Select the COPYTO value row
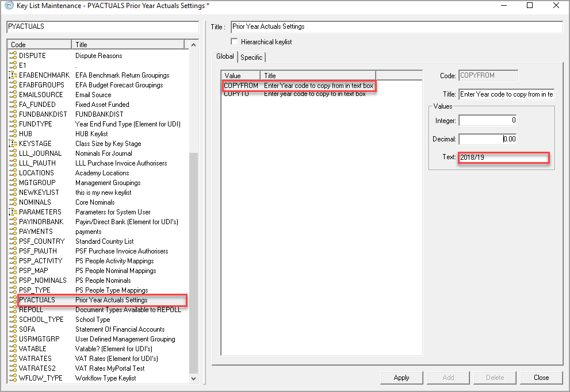The image size is (570, 392). 236,94
